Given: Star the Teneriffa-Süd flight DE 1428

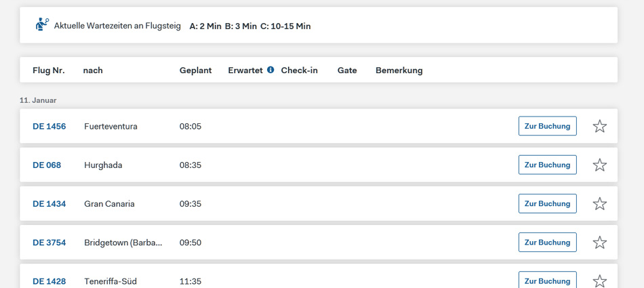Looking at the screenshot, I should click(x=600, y=281).
